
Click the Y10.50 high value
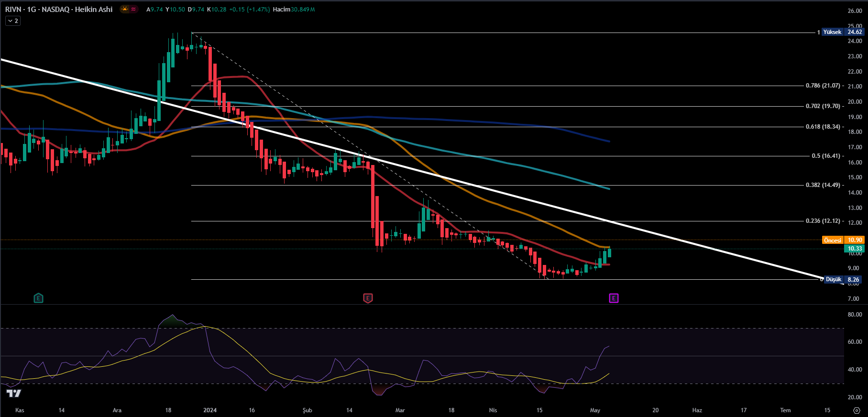pos(175,9)
